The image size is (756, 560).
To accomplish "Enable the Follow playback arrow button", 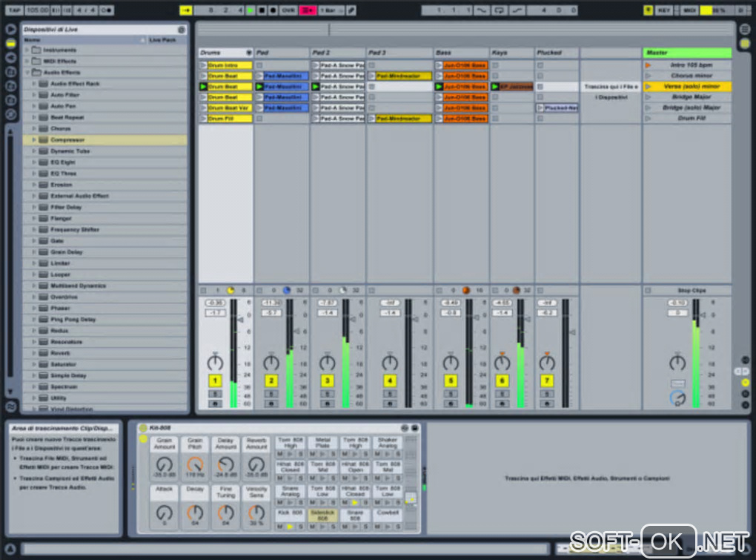I will [x=185, y=10].
